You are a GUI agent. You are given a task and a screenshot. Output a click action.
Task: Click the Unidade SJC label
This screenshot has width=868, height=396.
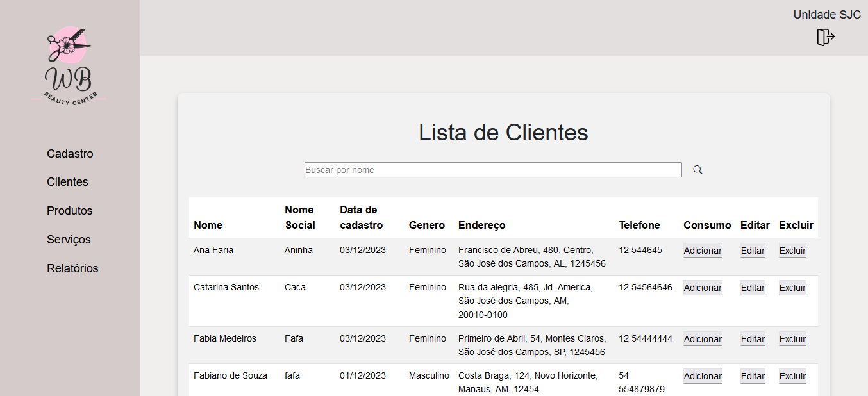pyautogui.click(x=827, y=15)
